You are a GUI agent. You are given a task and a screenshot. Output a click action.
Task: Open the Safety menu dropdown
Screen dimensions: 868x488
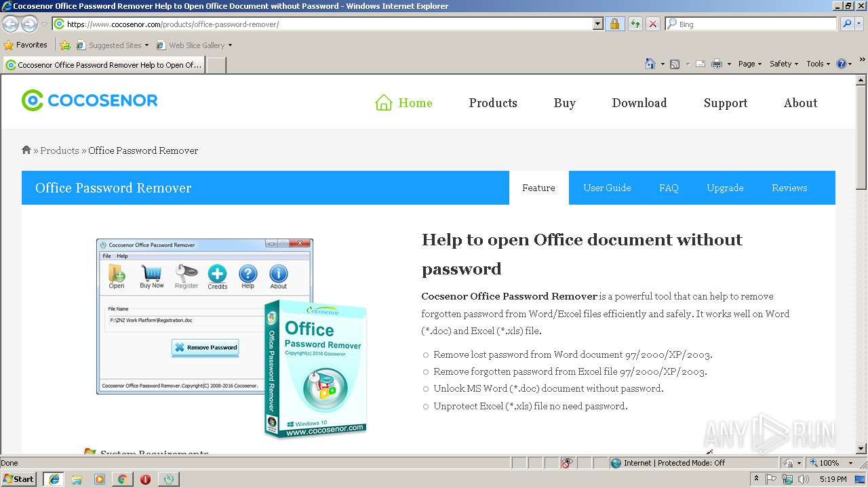coord(784,64)
